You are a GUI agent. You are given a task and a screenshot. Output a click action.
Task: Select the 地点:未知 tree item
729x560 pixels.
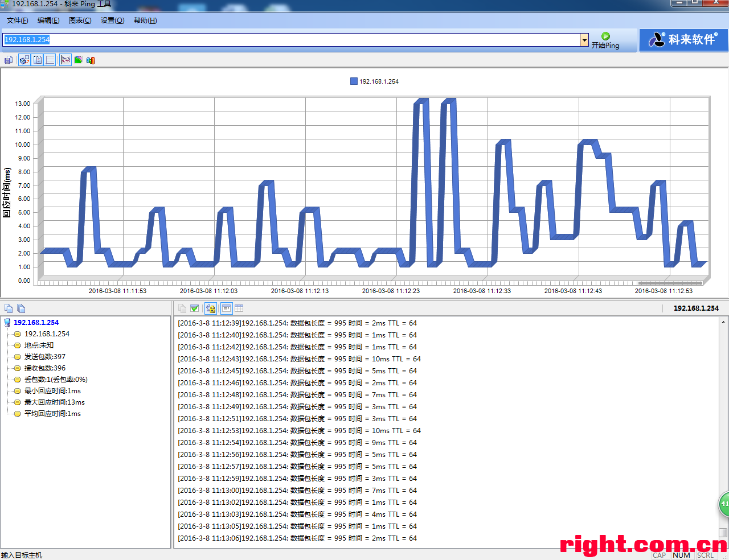tap(39, 345)
